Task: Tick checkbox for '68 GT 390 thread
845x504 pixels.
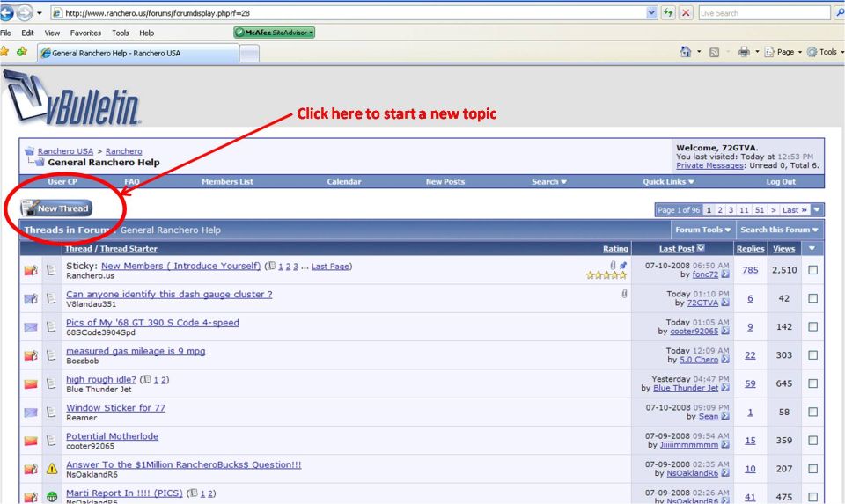Action: tap(812, 327)
